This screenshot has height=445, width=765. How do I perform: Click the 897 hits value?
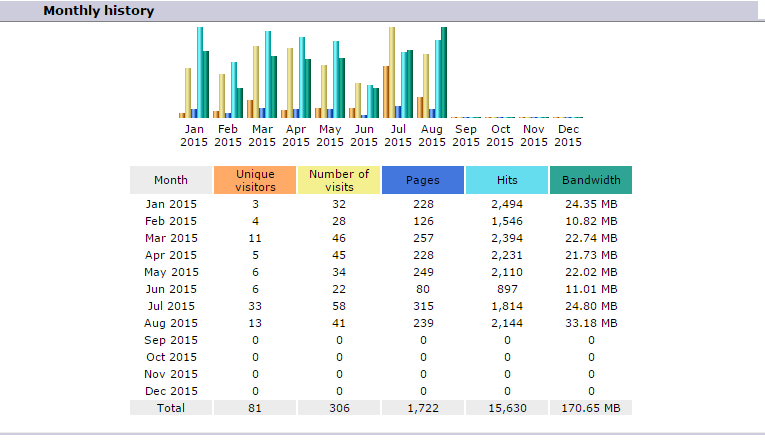(507, 289)
